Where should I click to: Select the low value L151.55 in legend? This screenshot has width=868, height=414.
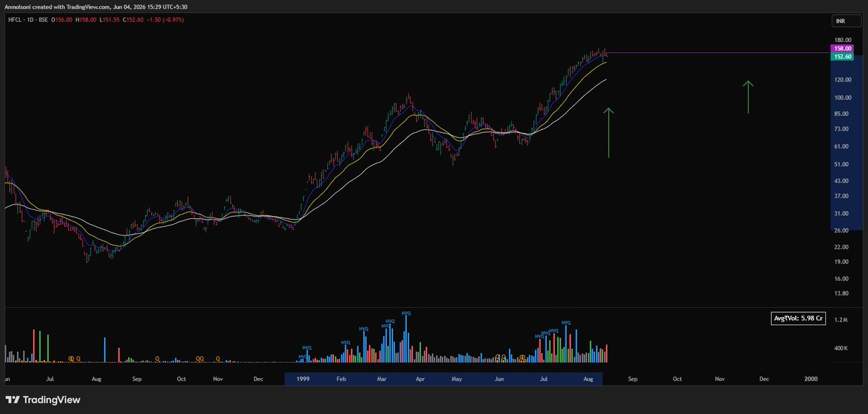point(109,20)
